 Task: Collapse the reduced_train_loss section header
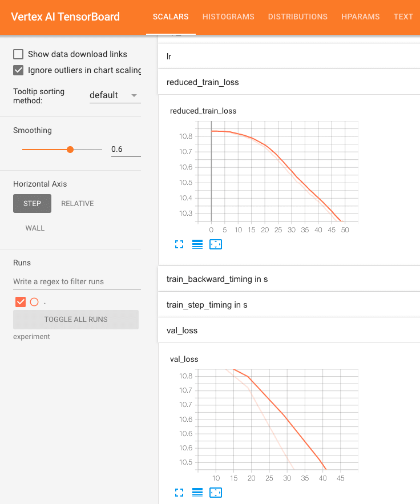(289, 82)
